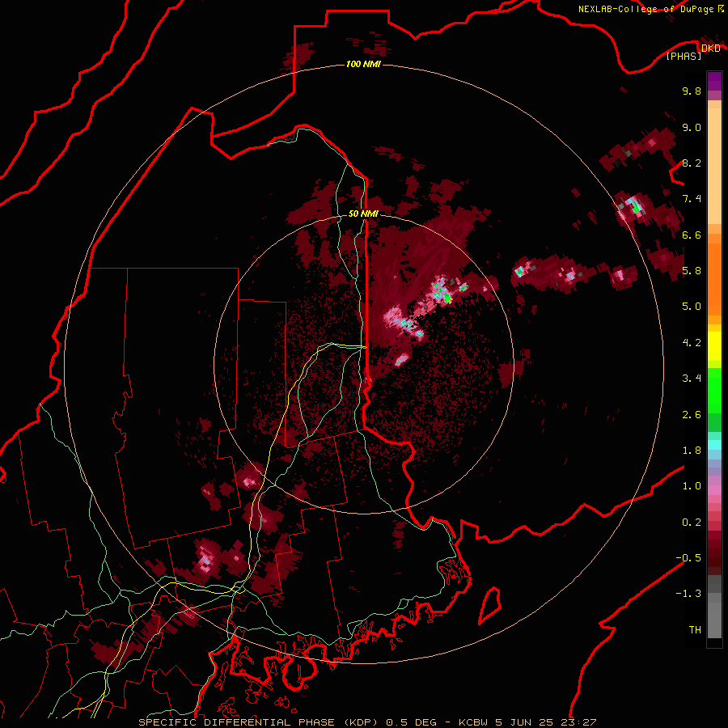Click the 8.2 legend value
The width and height of the screenshot is (728, 728).
[692, 163]
